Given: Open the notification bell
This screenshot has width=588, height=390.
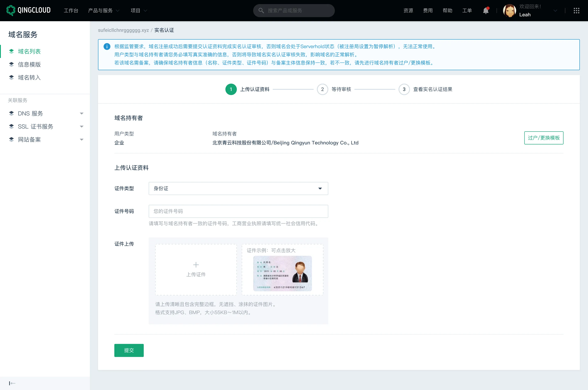Looking at the screenshot, I should [x=486, y=10].
